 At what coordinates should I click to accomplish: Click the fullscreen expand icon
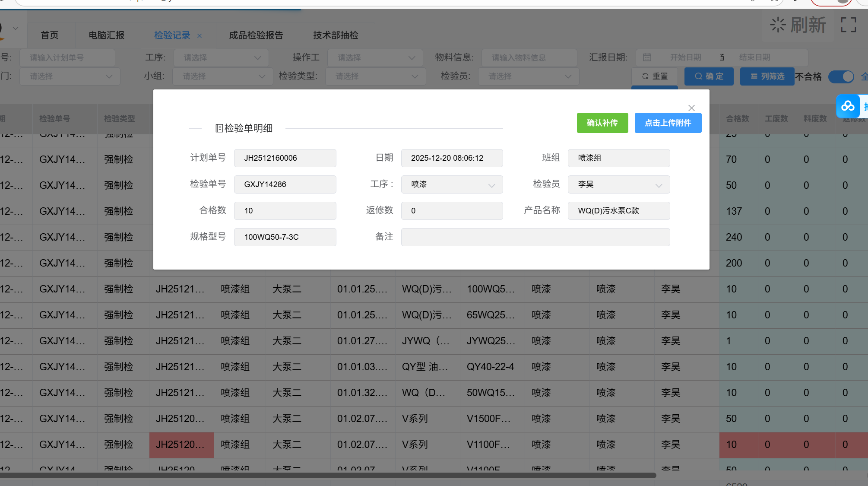(848, 25)
